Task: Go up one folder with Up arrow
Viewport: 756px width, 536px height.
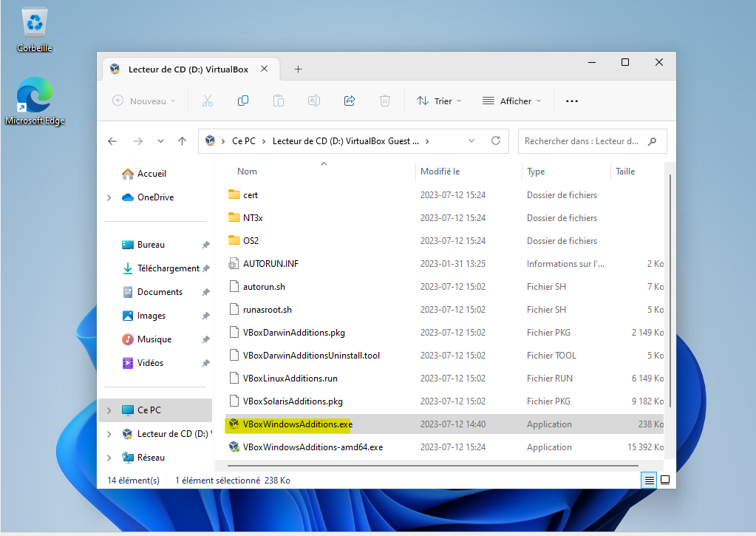Action: pyautogui.click(x=183, y=140)
